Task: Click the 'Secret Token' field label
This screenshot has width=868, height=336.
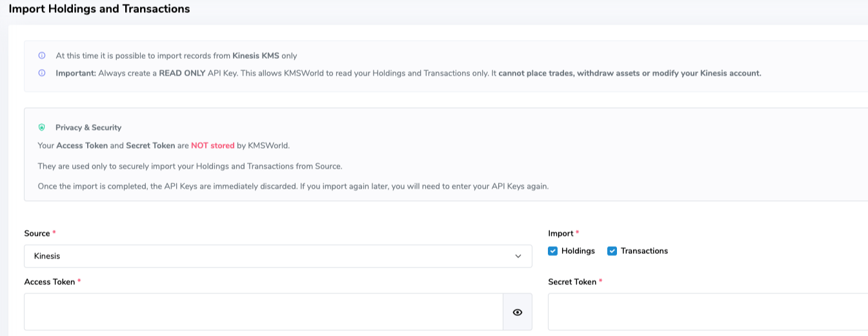Action: pyautogui.click(x=572, y=282)
